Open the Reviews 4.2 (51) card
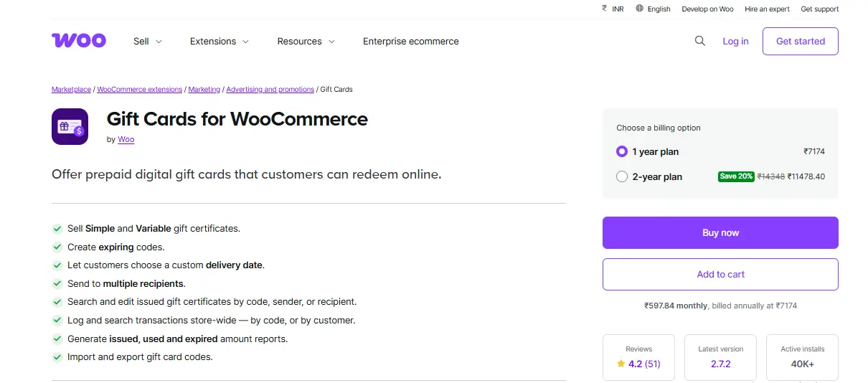 (638, 357)
